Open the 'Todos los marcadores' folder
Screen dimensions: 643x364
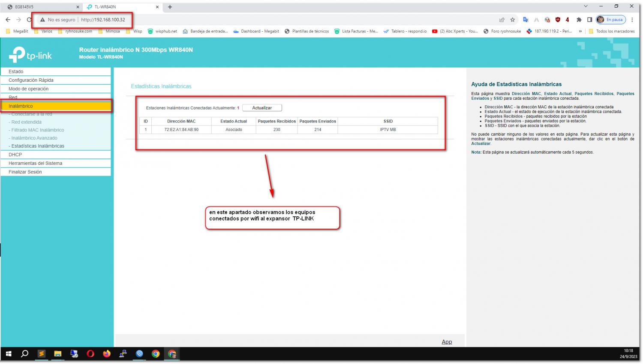pos(612,31)
